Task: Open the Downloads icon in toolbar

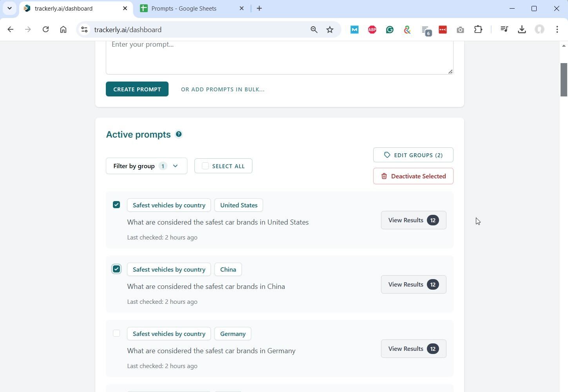Action: tap(522, 29)
